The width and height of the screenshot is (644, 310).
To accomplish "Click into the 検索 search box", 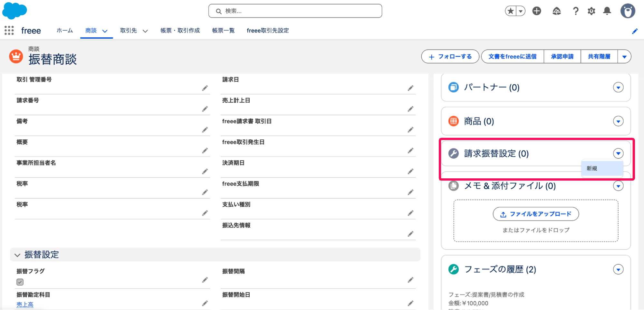I will (x=295, y=11).
